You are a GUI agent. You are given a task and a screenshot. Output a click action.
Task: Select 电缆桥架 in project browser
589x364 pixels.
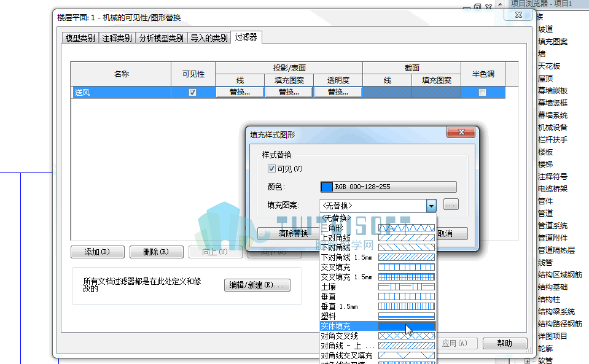click(x=553, y=189)
